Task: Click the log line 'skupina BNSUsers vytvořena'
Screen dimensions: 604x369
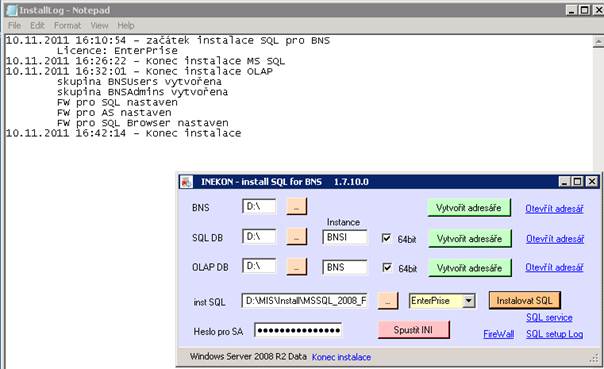Action: [139, 82]
